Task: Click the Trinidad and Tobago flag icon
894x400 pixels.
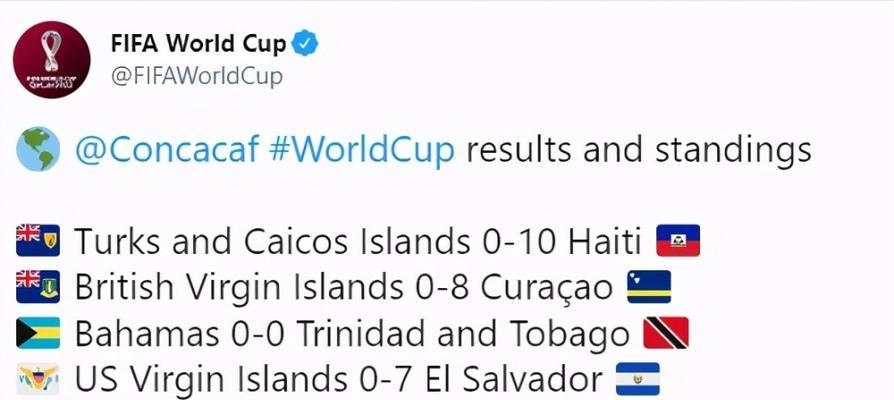Action: [x=666, y=333]
